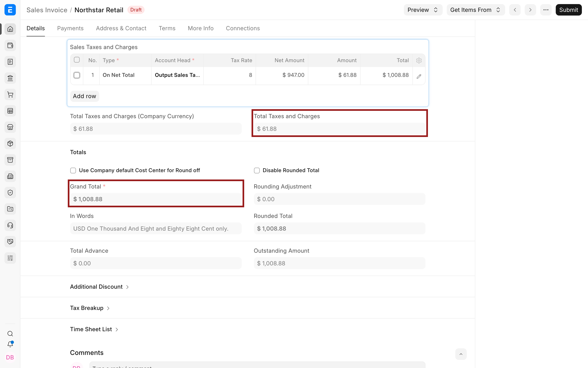Click the Outstanding Amount field
This screenshot has height=368, width=588.
point(340,263)
